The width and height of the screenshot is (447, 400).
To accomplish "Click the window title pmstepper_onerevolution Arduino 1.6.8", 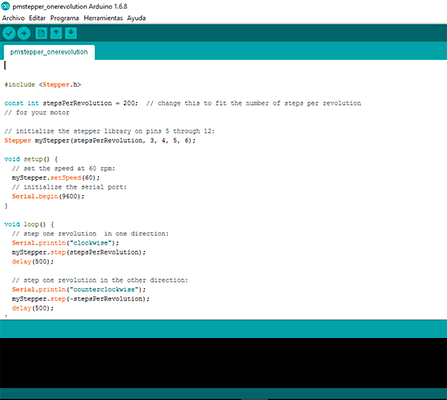I will [x=70, y=6].
